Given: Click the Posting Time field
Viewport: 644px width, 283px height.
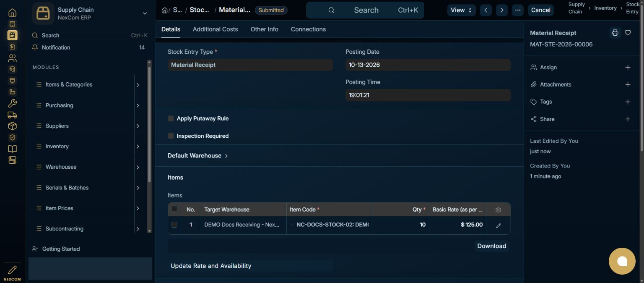Looking at the screenshot, I should pos(428,95).
